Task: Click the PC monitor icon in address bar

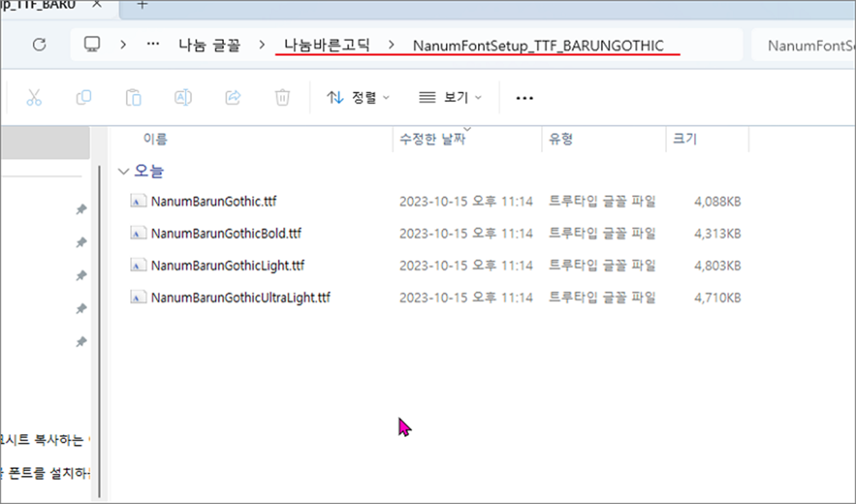Action: click(x=92, y=45)
